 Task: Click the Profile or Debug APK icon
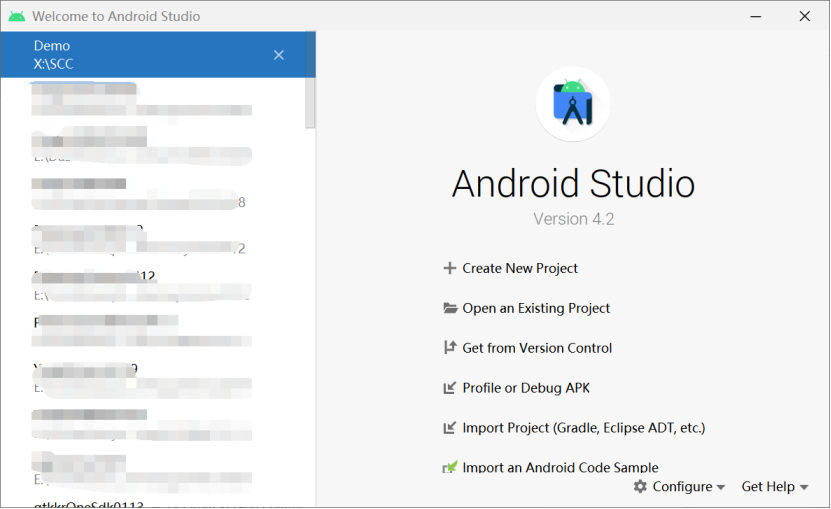[449, 388]
